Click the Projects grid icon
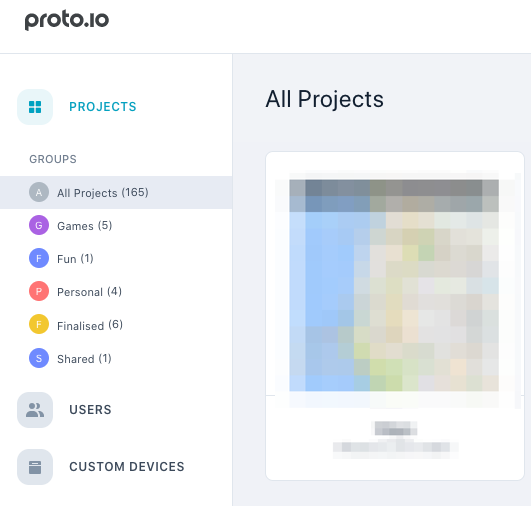The width and height of the screenshot is (531, 506). pyautogui.click(x=35, y=107)
